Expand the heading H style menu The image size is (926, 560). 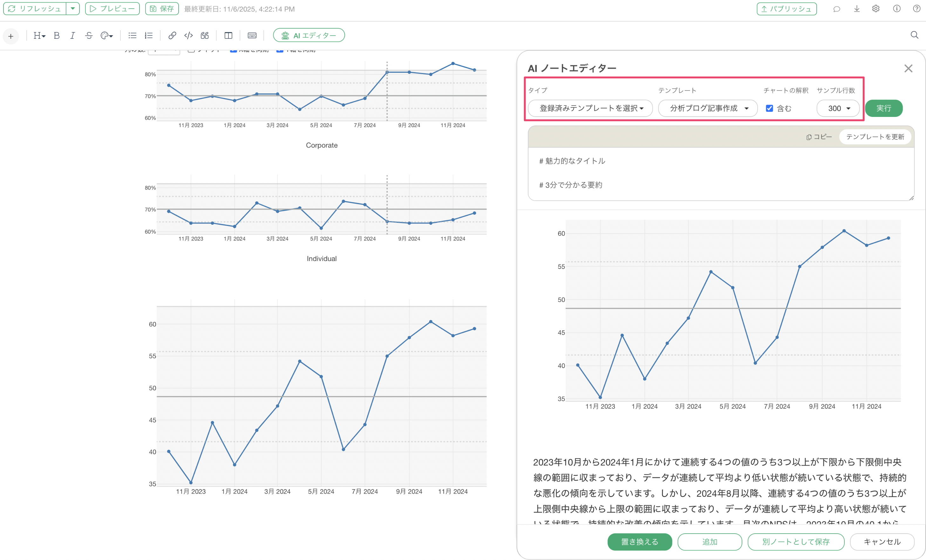tap(39, 35)
